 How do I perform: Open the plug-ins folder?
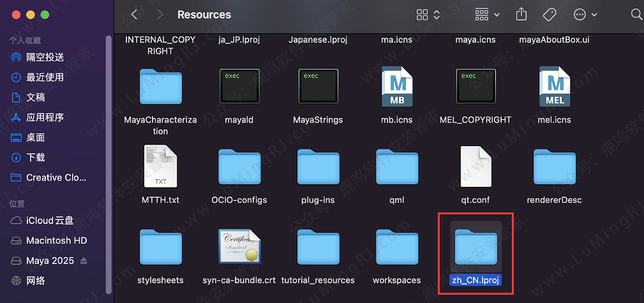(x=318, y=167)
